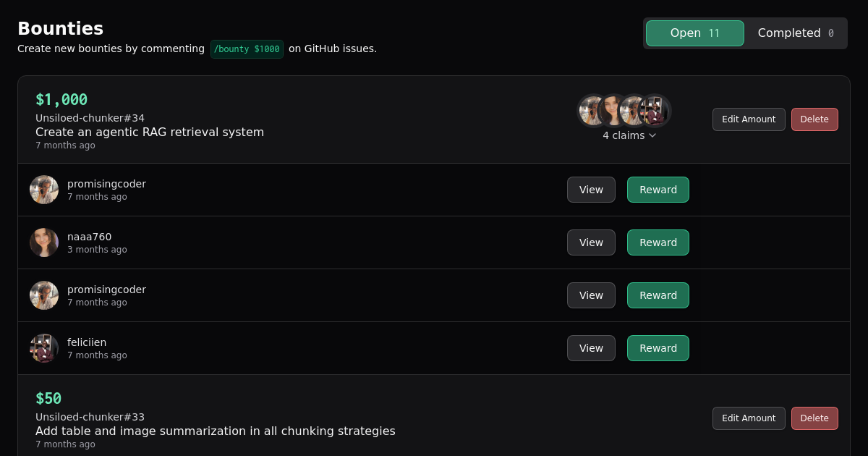View naaa760's claim
868x456 pixels.
(591, 242)
